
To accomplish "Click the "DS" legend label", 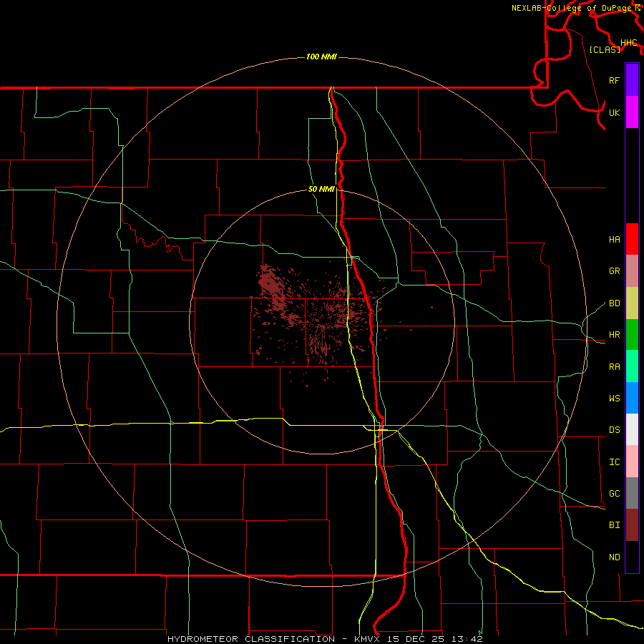I will 615,430.
